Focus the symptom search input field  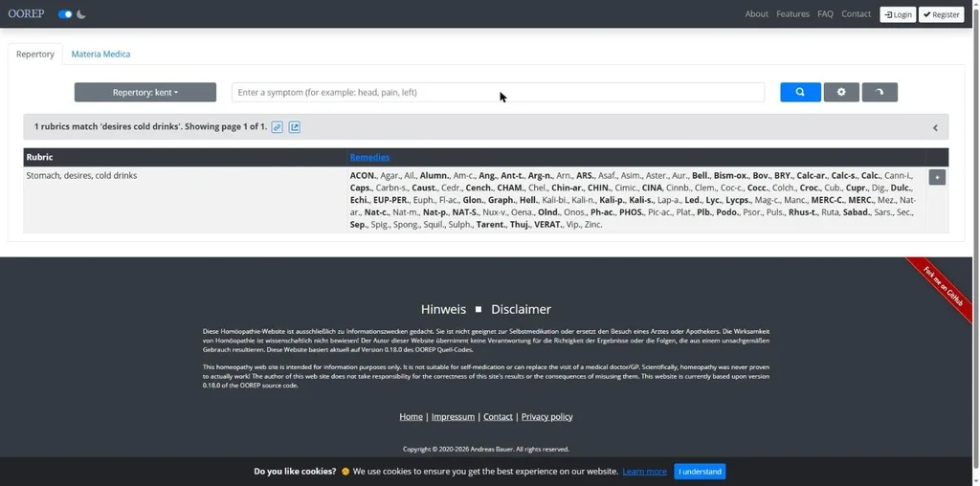point(498,92)
